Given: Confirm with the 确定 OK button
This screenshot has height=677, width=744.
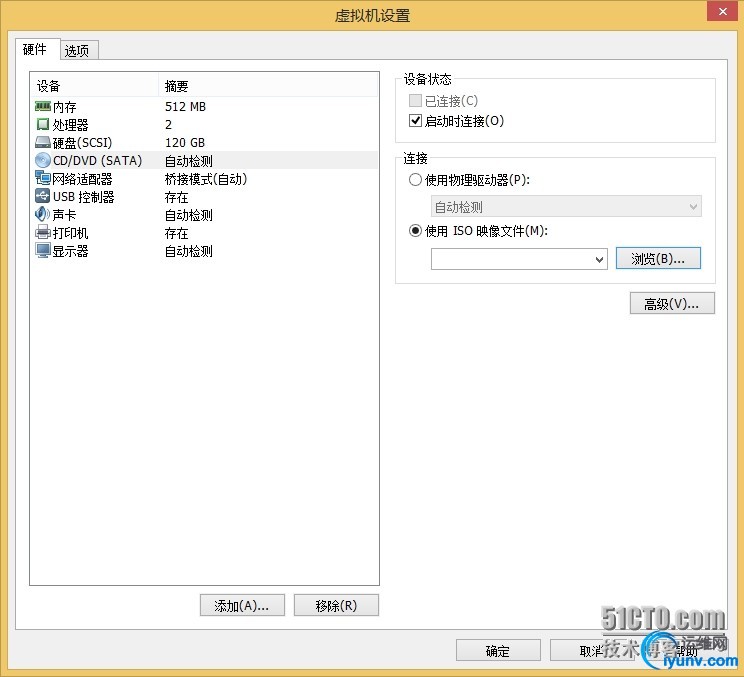Looking at the screenshot, I should [x=498, y=650].
